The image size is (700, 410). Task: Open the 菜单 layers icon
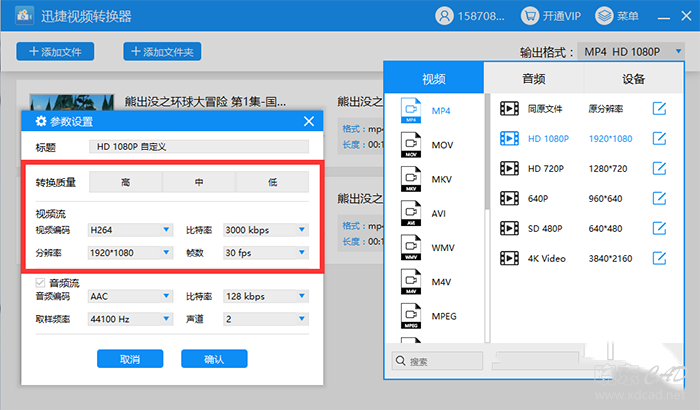(x=604, y=16)
